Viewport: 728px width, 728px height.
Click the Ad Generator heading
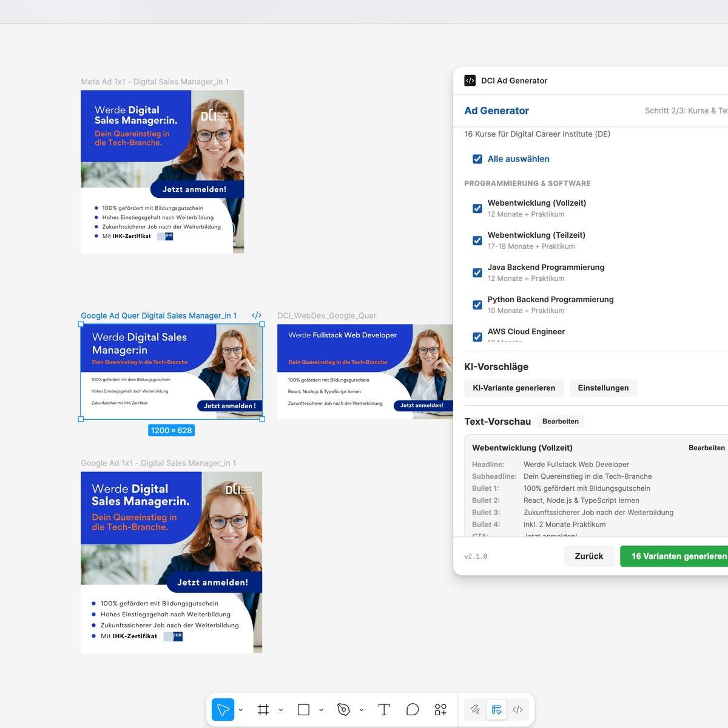(x=497, y=111)
